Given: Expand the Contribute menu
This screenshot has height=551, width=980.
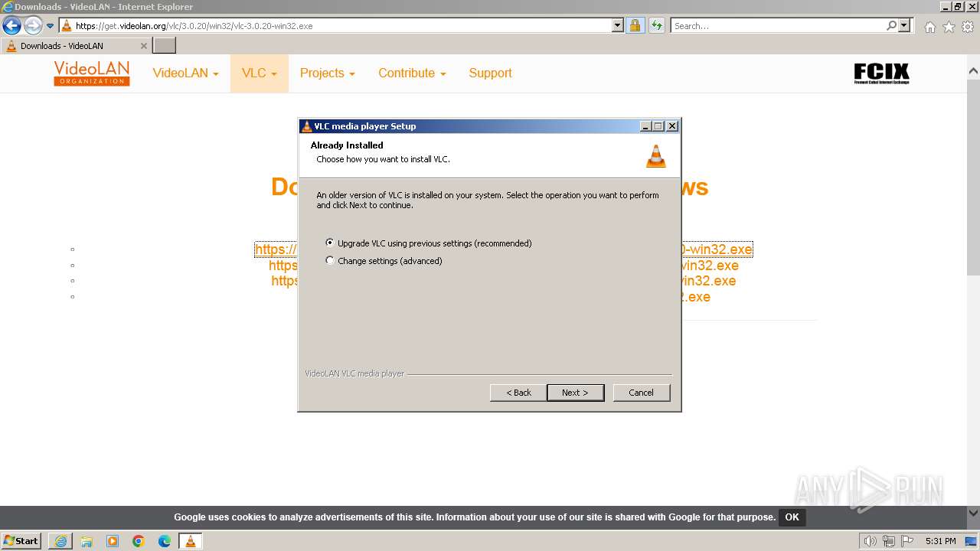Looking at the screenshot, I should point(412,73).
